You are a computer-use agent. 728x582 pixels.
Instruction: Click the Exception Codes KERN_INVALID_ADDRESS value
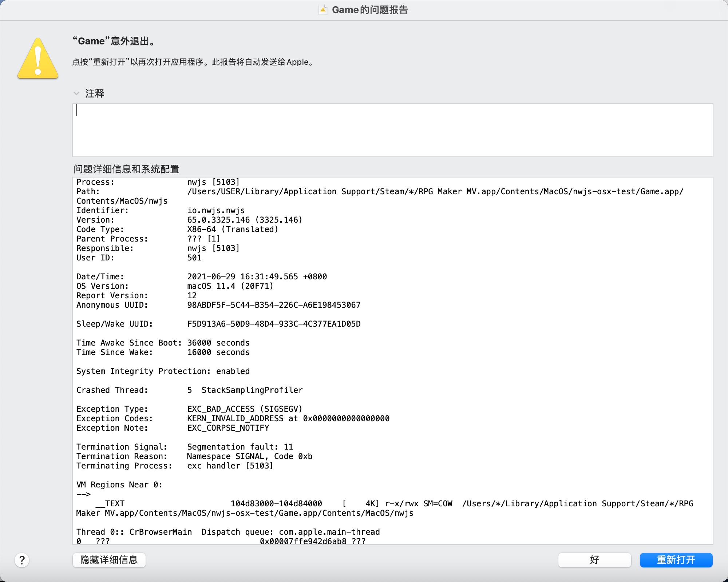tap(288, 418)
